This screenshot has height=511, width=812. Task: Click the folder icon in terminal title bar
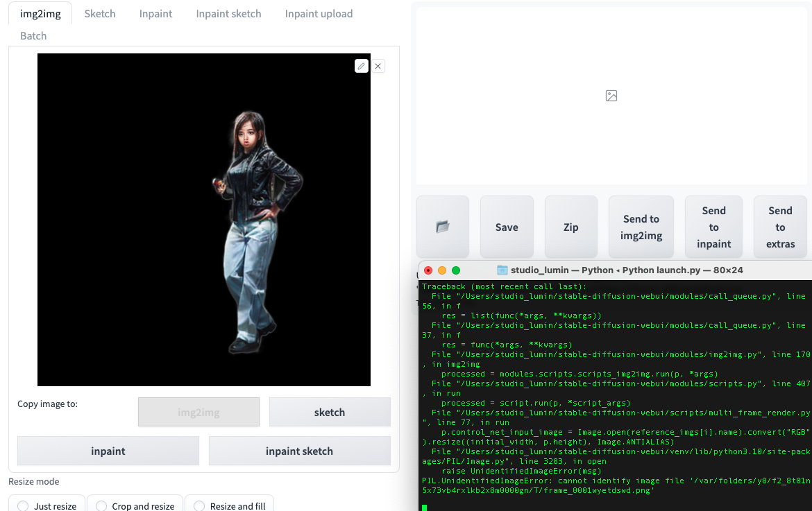tap(502, 270)
